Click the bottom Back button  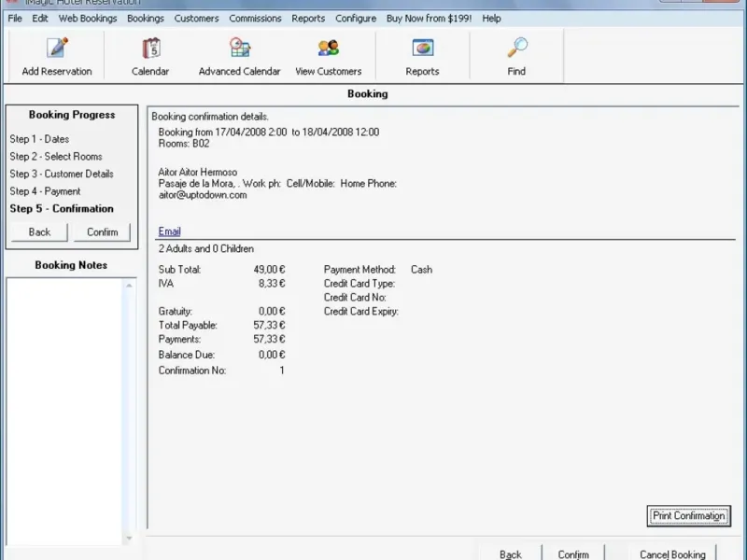tap(511, 554)
